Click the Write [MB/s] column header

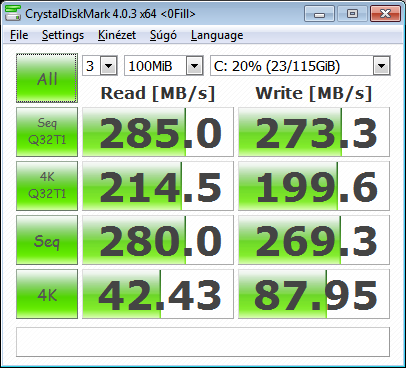pyautogui.click(x=314, y=93)
